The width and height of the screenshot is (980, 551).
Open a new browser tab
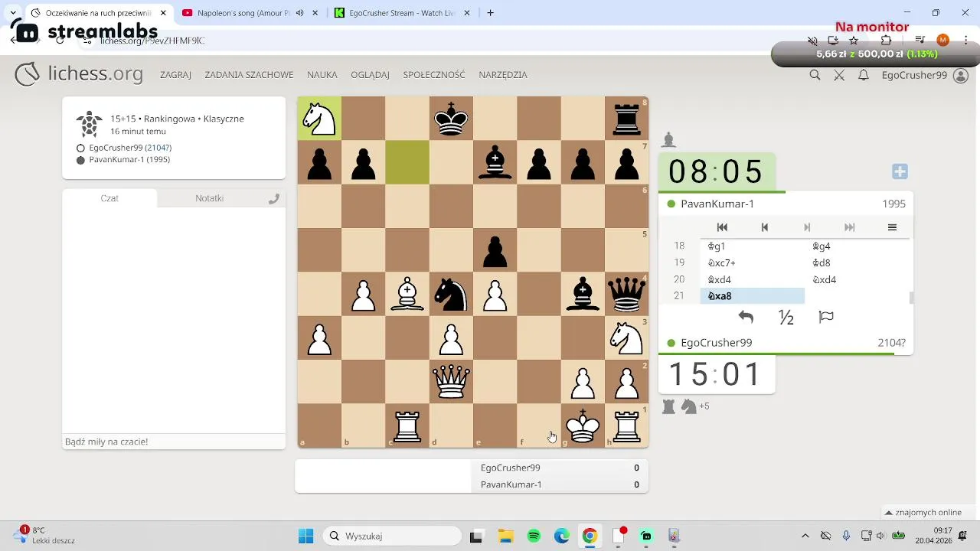click(490, 13)
